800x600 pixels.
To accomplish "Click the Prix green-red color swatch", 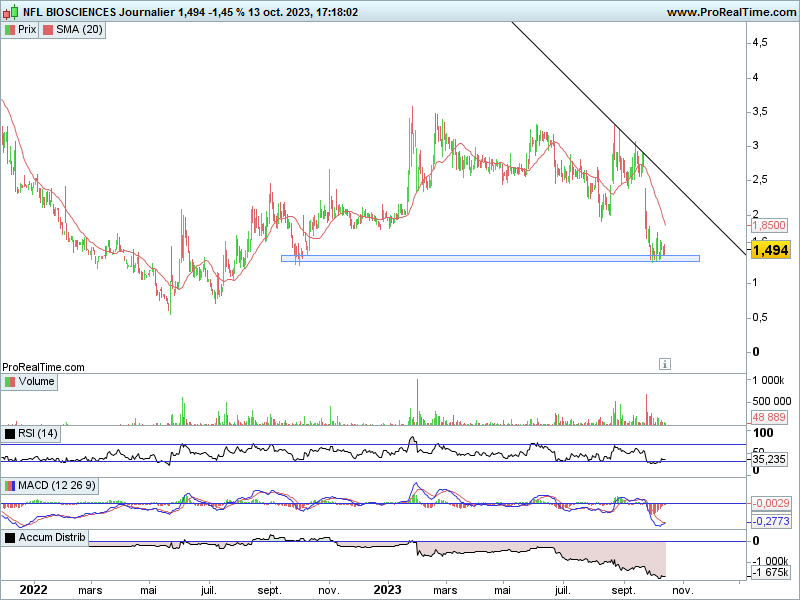I will [10, 30].
